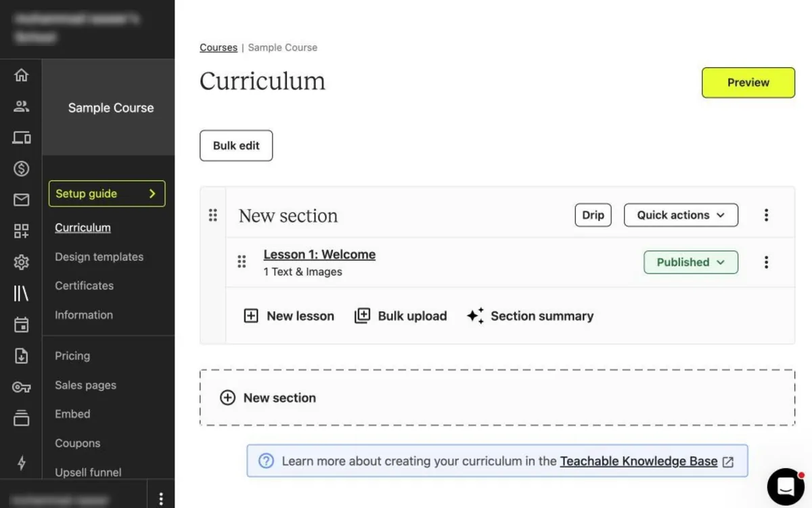
Task: Expand the Setup guide
Action: [107, 194]
